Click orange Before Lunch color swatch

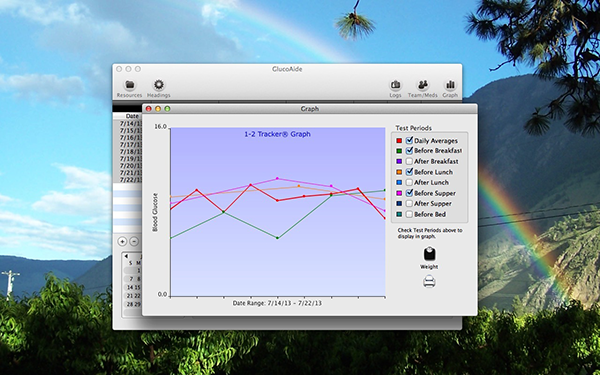point(399,172)
